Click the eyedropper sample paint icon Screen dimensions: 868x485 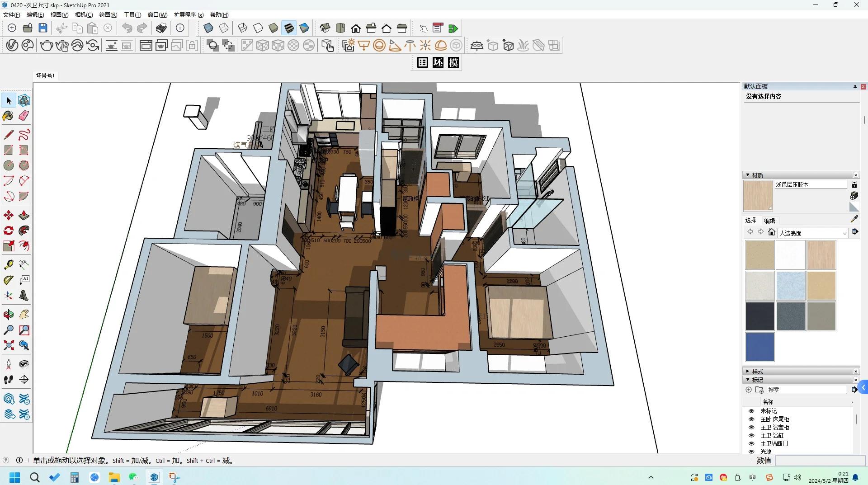coord(854,219)
